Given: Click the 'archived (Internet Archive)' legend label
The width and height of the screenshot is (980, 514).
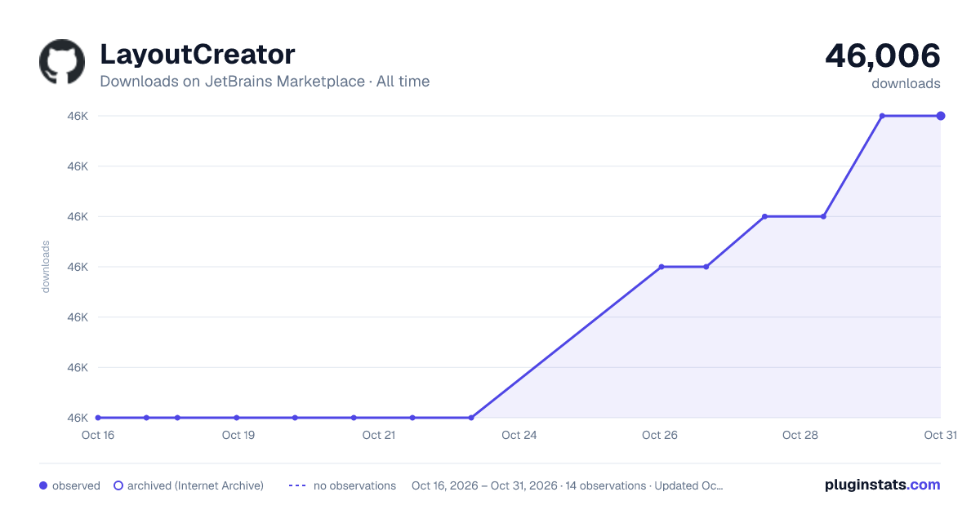Looking at the screenshot, I should tap(195, 485).
